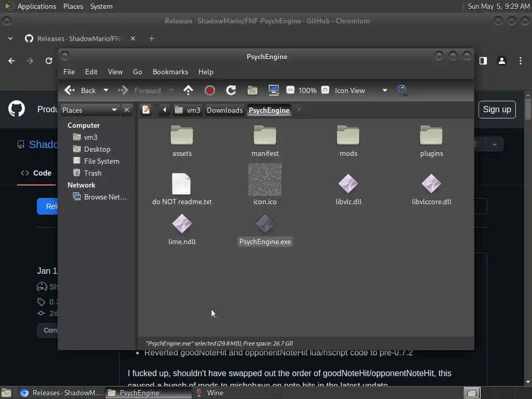Click the show desktop icon in taskbar

click(6, 393)
